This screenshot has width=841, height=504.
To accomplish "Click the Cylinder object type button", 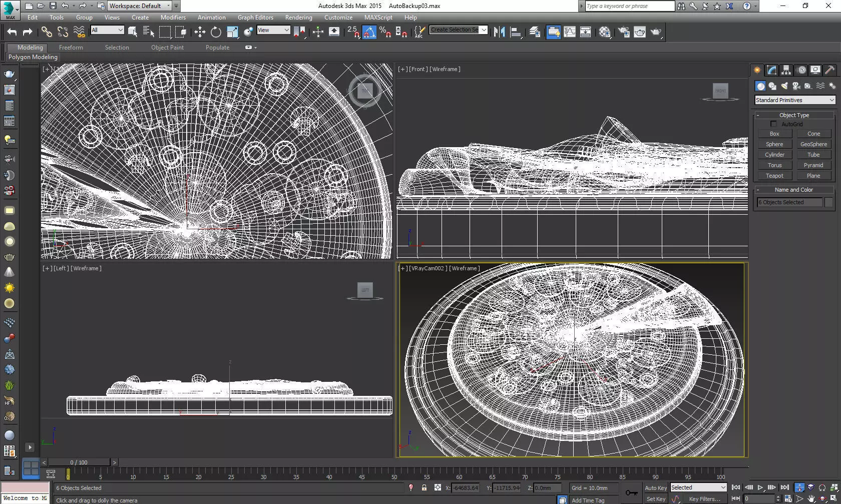I will [x=774, y=155].
